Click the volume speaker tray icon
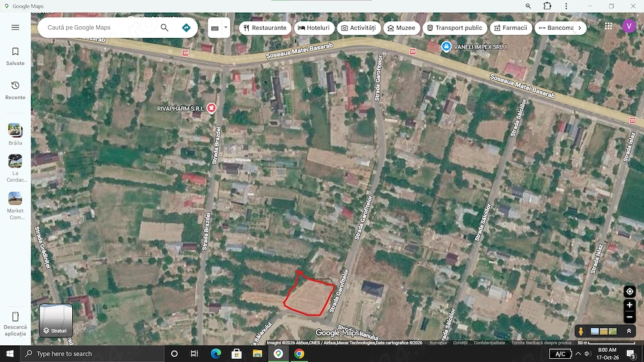The width and height of the screenshot is (644, 362). (x=587, y=354)
